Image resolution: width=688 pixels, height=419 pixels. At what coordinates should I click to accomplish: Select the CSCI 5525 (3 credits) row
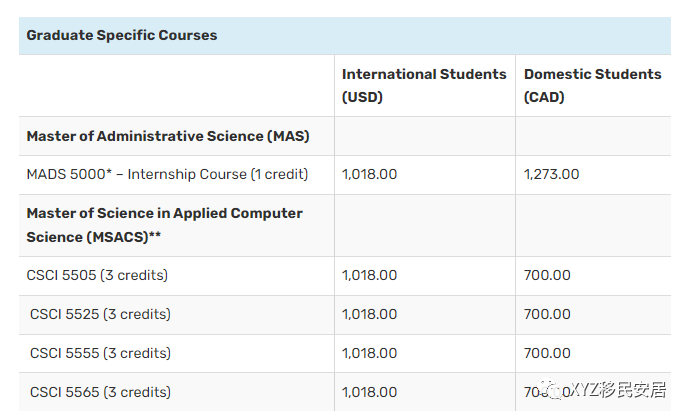pos(100,314)
